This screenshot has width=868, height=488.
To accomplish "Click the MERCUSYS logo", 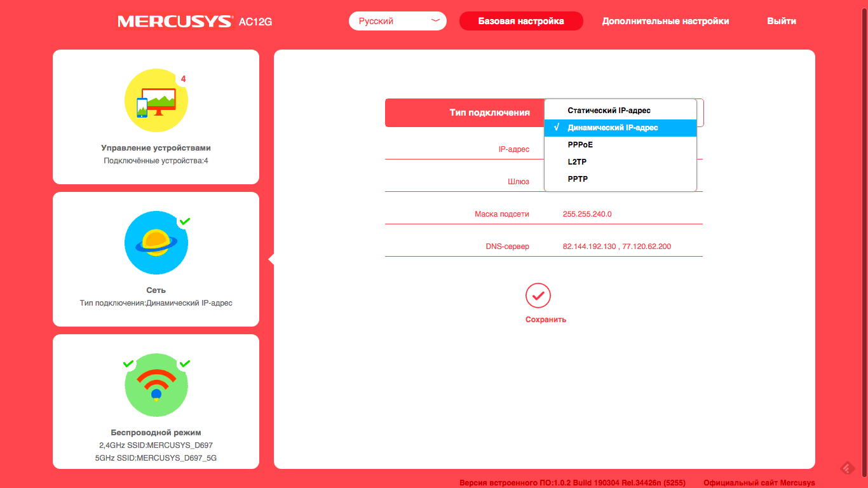I will [x=175, y=22].
